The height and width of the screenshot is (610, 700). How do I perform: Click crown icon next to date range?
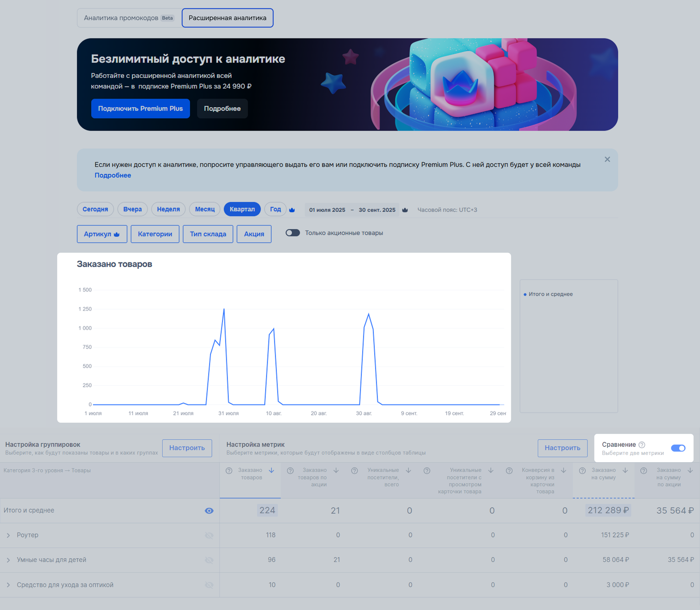pyautogui.click(x=405, y=210)
